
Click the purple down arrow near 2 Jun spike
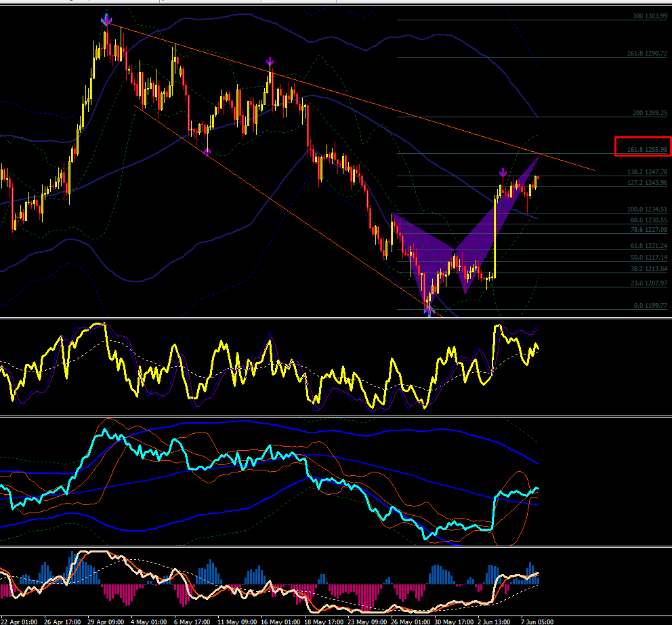point(503,174)
